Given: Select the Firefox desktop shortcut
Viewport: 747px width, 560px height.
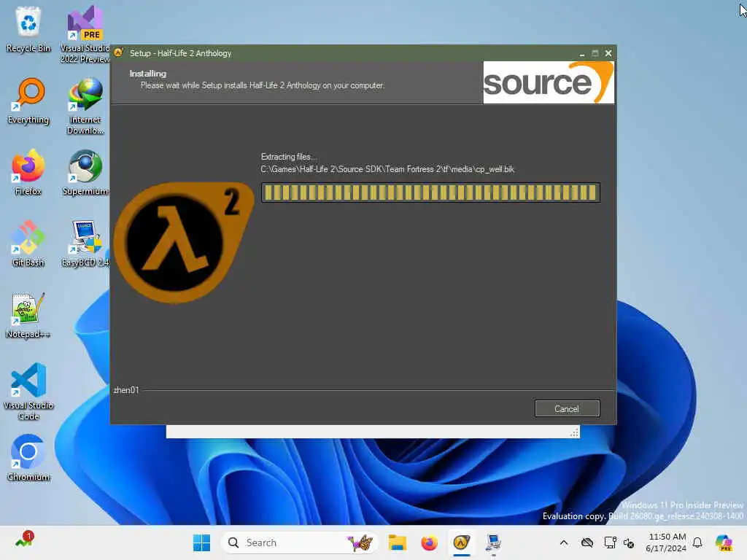Looking at the screenshot, I should tap(28, 172).
